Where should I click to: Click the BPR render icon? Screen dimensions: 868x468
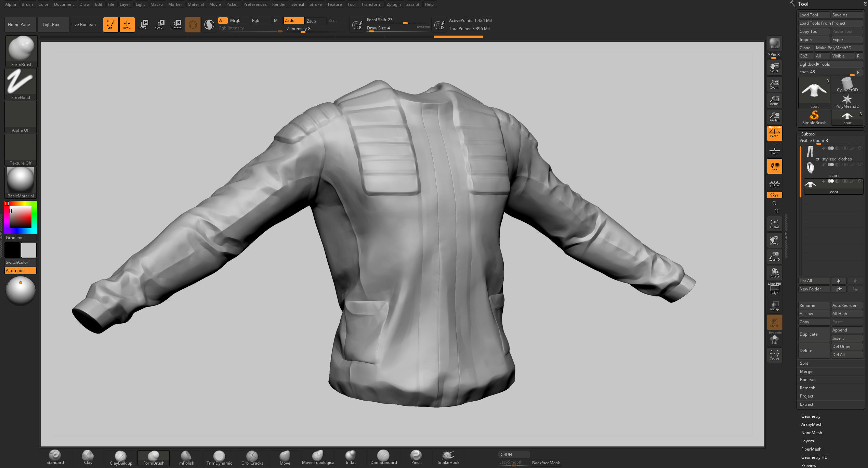tap(774, 43)
